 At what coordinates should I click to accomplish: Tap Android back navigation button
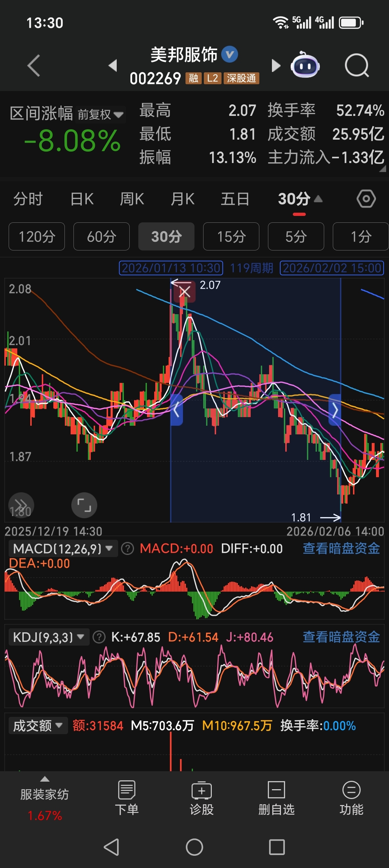111,847
